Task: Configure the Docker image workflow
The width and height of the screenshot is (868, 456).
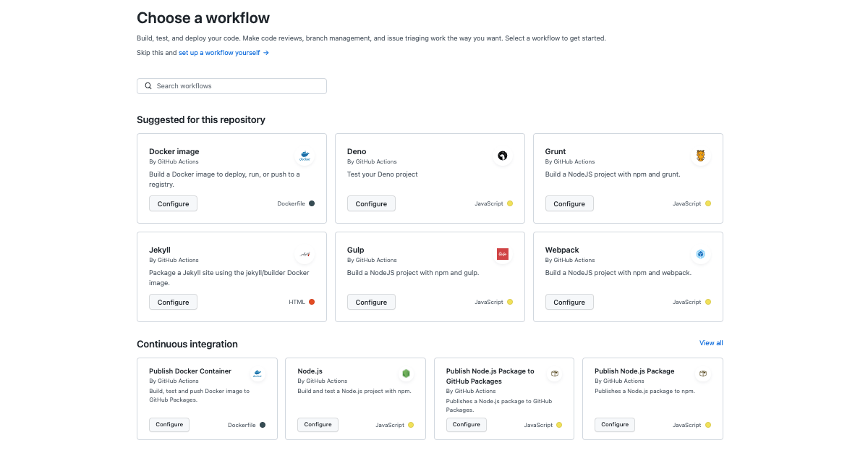Action: [173, 203]
